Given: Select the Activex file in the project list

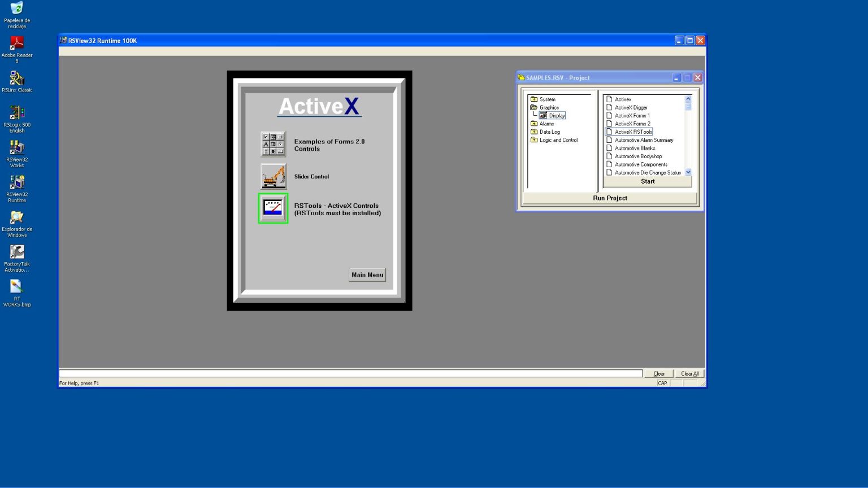Looking at the screenshot, I should [623, 99].
